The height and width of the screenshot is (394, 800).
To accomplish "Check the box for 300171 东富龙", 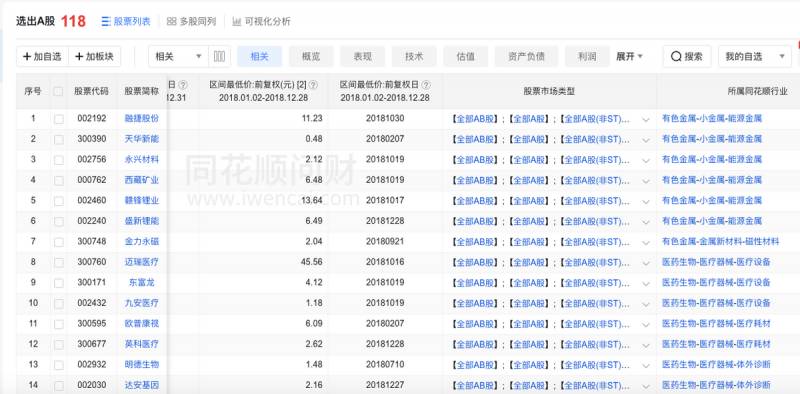I will tap(59, 283).
